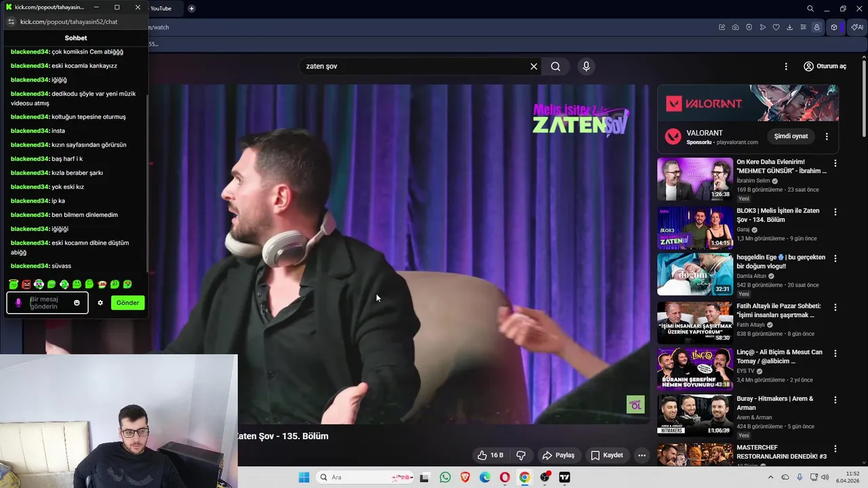Click chat message 'koltuğun tepesine oturmuş'
Viewport: 868px width, 488px height.
89,117
